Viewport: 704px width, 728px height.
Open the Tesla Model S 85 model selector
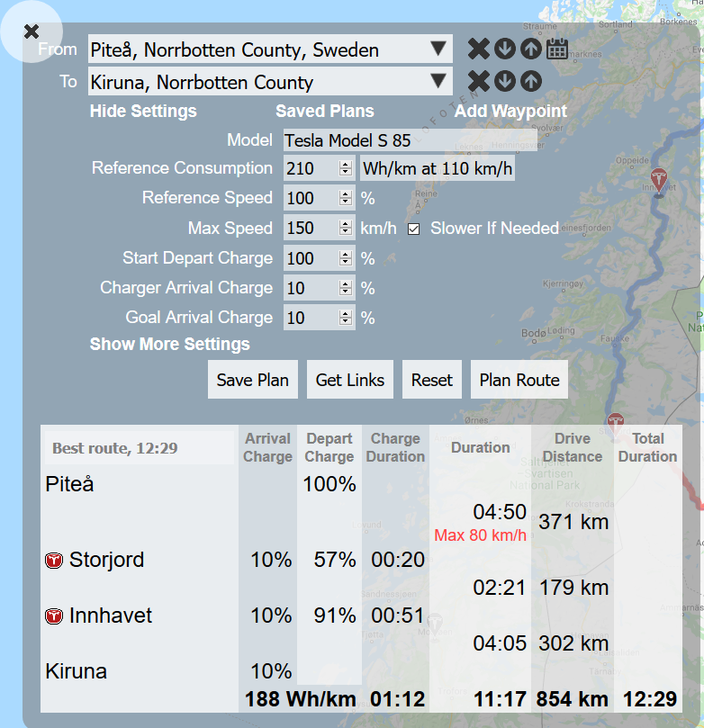[411, 140]
